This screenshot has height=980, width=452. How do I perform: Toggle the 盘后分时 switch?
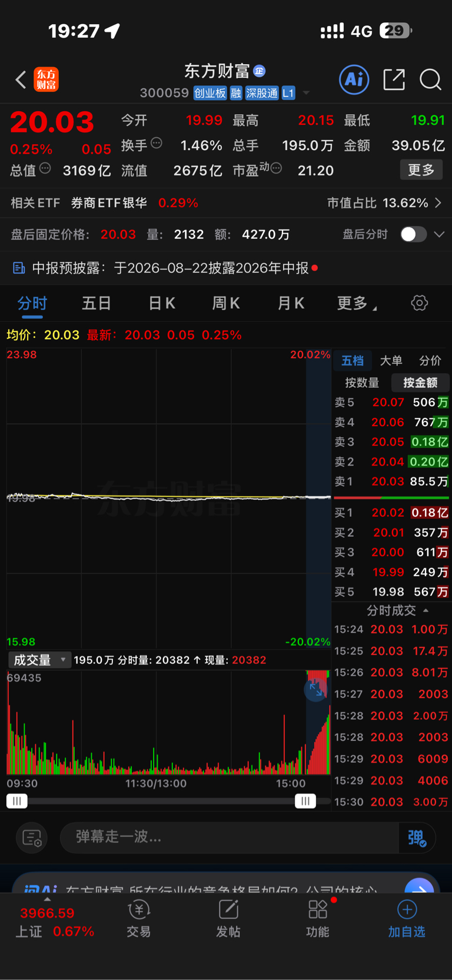(413, 234)
